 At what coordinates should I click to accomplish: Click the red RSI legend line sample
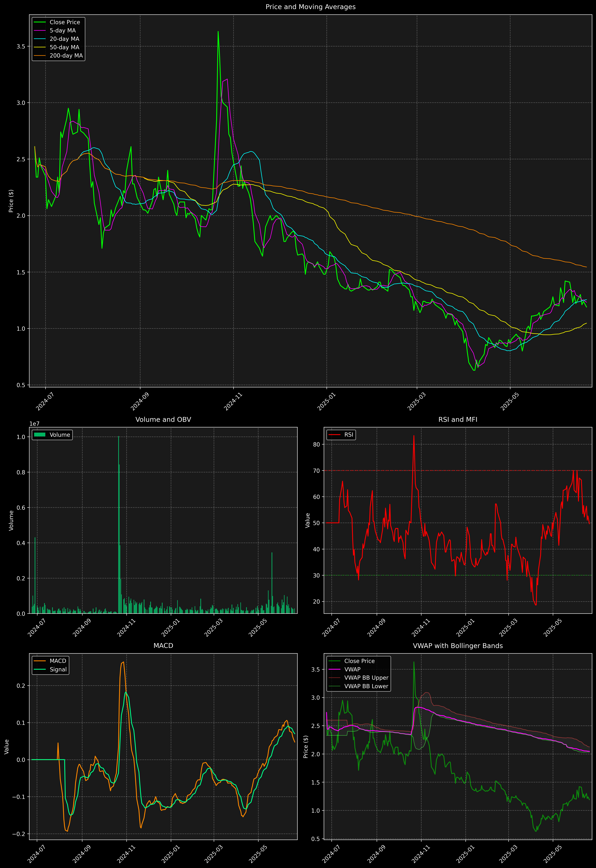tap(334, 435)
